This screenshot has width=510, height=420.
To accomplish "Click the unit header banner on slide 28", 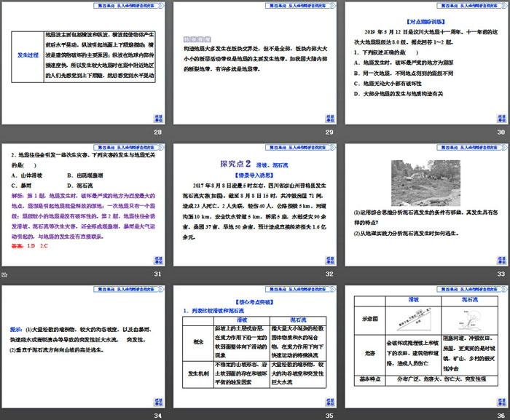I will [129, 6].
